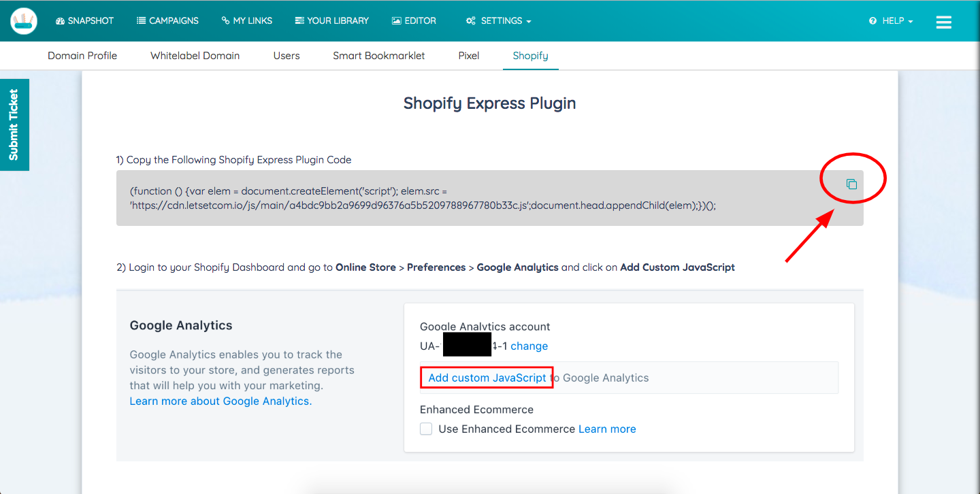Click the Enhanced Ecommerce label

tap(476, 410)
